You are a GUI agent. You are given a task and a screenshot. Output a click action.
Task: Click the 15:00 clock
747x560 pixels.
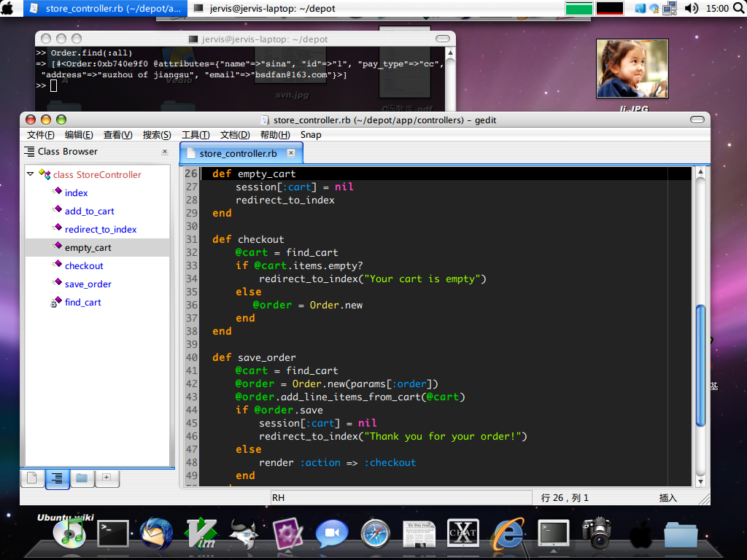[717, 8]
